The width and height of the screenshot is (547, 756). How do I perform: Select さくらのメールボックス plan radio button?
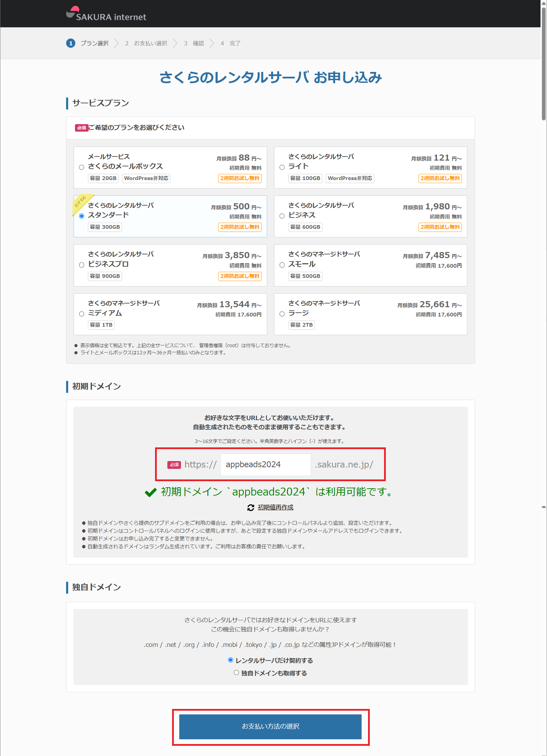tap(81, 167)
